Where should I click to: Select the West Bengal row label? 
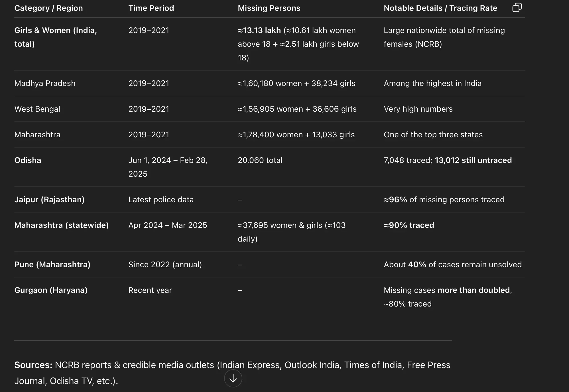(37, 109)
